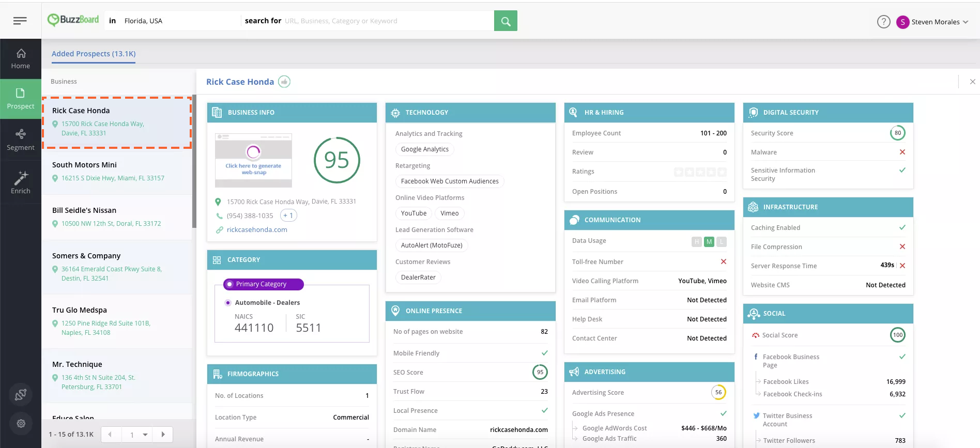980x448 pixels.
Task: Click the overall 95 score circle
Action: (x=337, y=160)
